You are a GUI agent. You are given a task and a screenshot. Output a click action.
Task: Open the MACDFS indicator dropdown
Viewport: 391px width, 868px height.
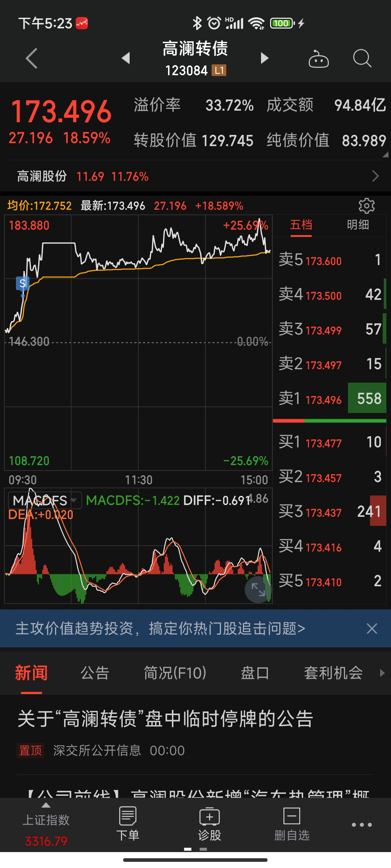(x=45, y=501)
